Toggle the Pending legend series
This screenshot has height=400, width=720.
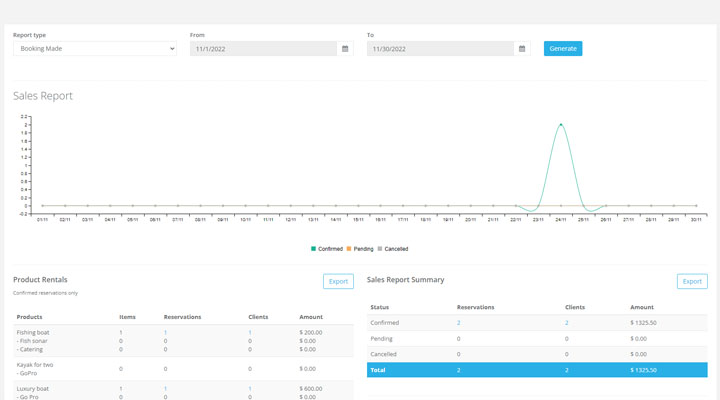pyautogui.click(x=360, y=249)
